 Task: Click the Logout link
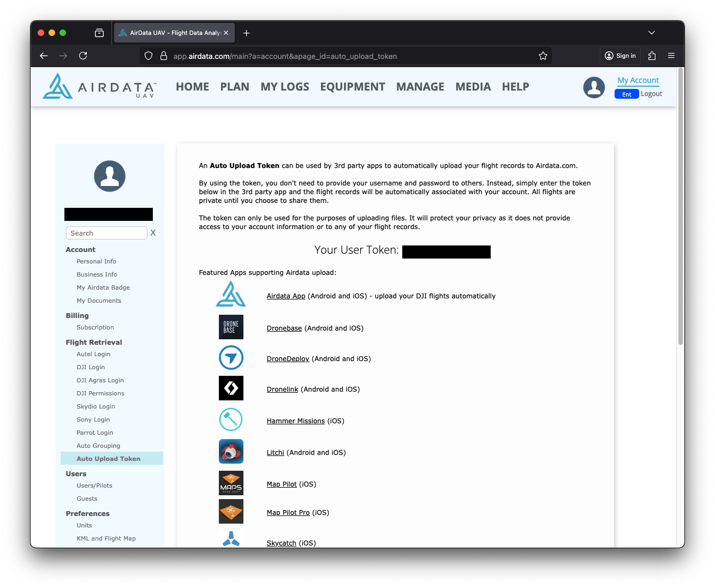652,94
